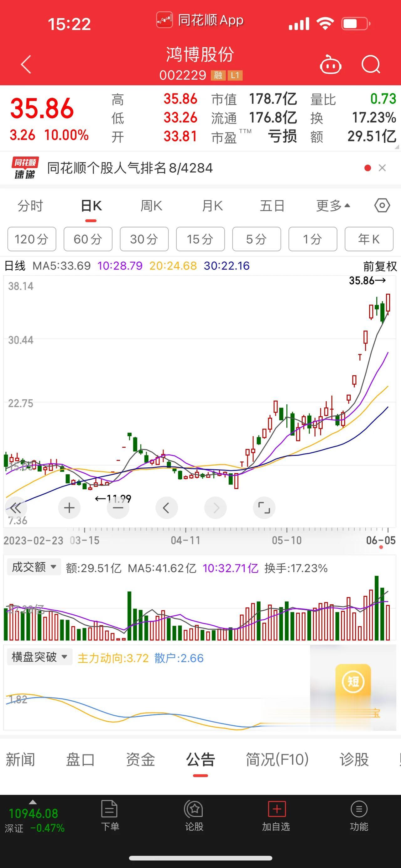Close the popularity ranking banner
This screenshot has height=868, width=401.
point(382,168)
